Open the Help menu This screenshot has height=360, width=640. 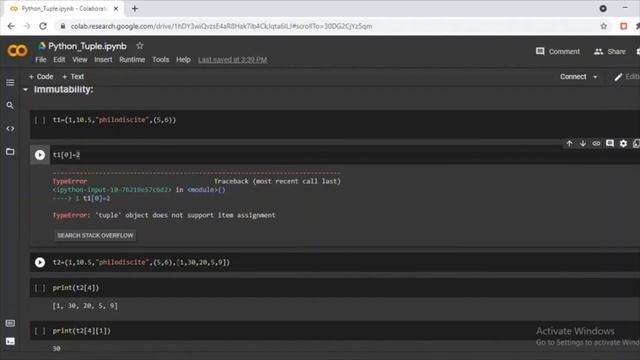coord(183,60)
